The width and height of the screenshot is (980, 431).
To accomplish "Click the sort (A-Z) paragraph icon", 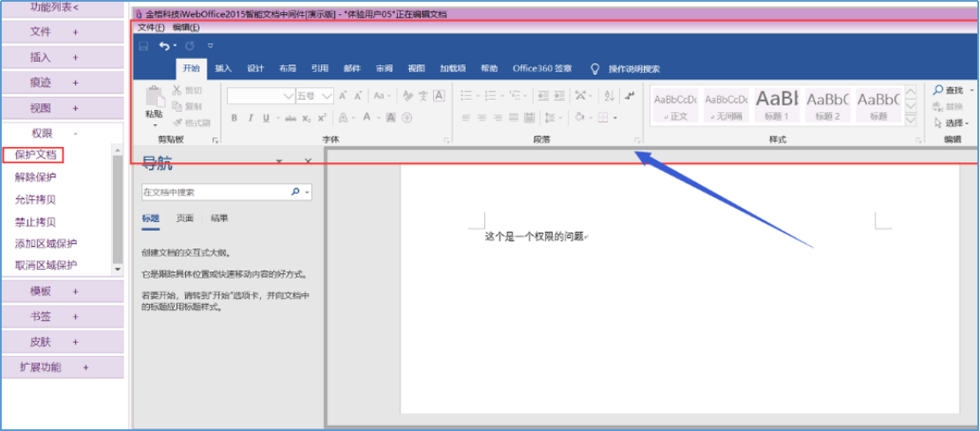I will tap(609, 96).
